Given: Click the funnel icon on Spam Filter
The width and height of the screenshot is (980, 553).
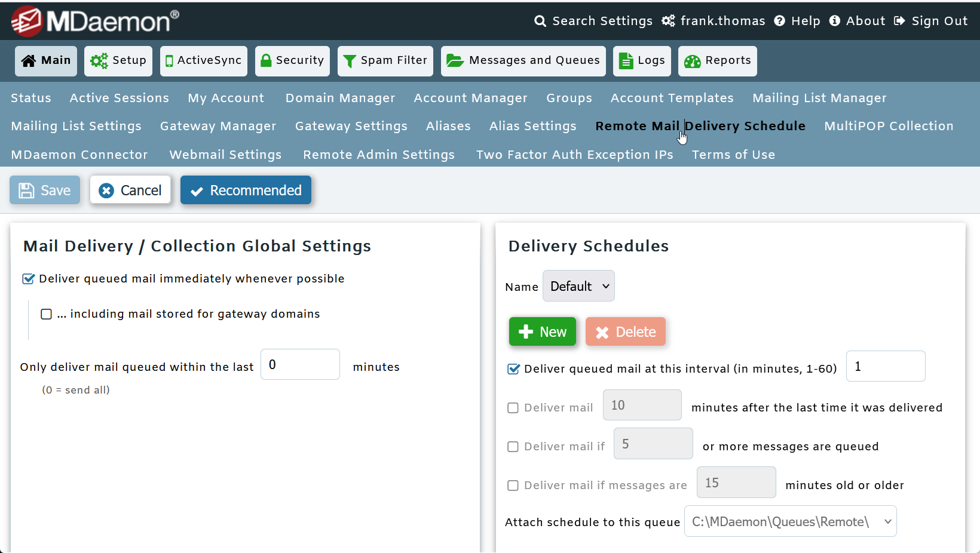Looking at the screenshot, I should (x=350, y=61).
